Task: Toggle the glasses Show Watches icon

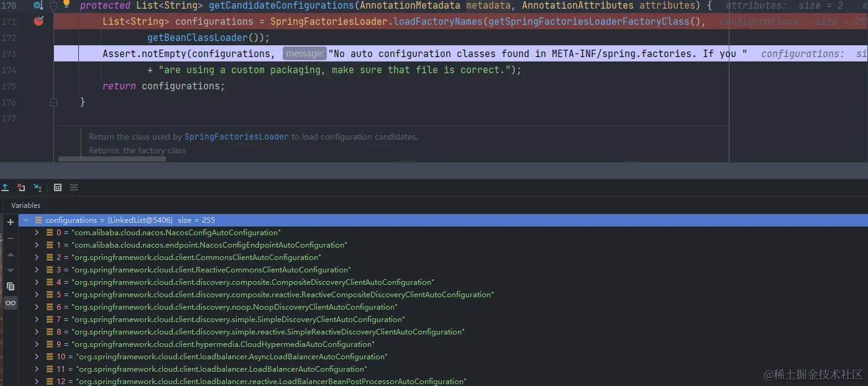Action: pyautogui.click(x=11, y=303)
